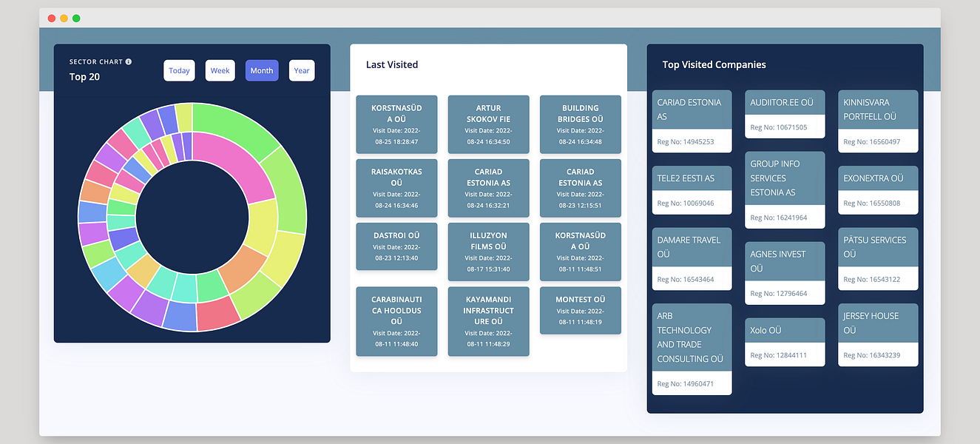This screenshot has width=980, height=444.
Task: Open KAYAMANDI INFRASTRUCTURE OÜ card
Action: (x=488, y=321)
